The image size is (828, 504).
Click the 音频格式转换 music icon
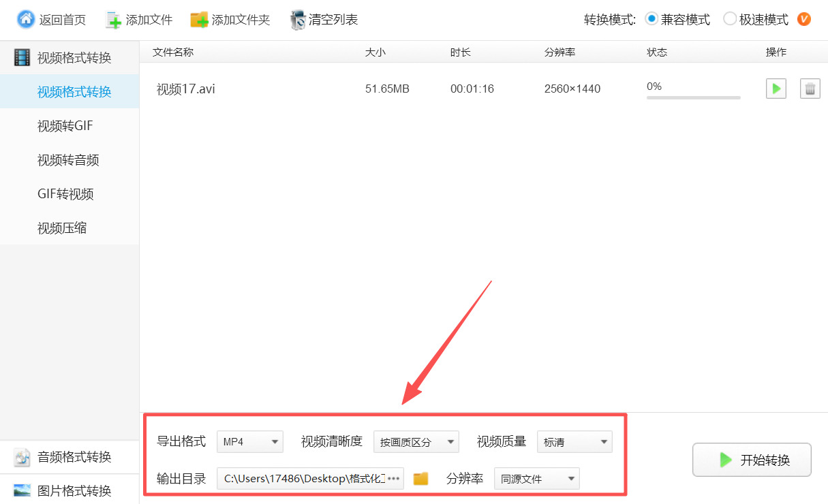(22, 457)
